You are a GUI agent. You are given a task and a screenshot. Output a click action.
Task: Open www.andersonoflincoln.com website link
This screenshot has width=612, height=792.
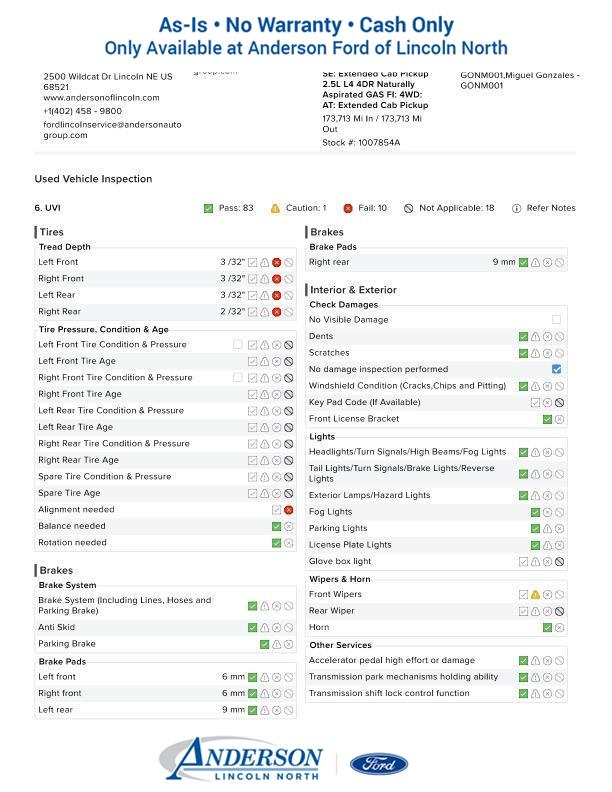pyautogui.click(x=101, y=98)
